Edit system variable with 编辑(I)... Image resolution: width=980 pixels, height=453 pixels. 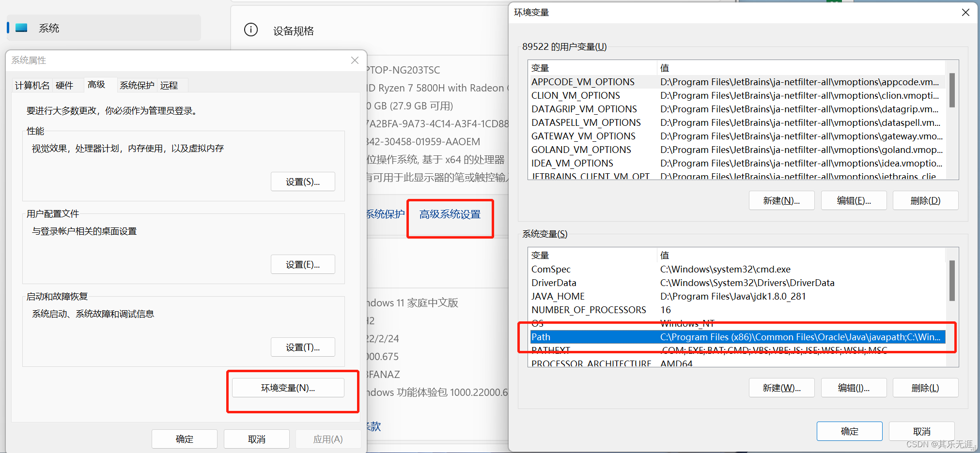coord(854,388)
